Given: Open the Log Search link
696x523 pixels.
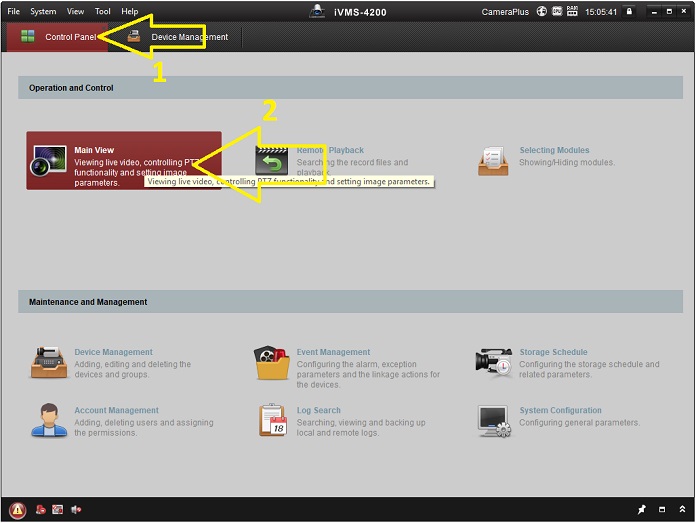Looking at the screenshot, I should (x=319, y=410).
